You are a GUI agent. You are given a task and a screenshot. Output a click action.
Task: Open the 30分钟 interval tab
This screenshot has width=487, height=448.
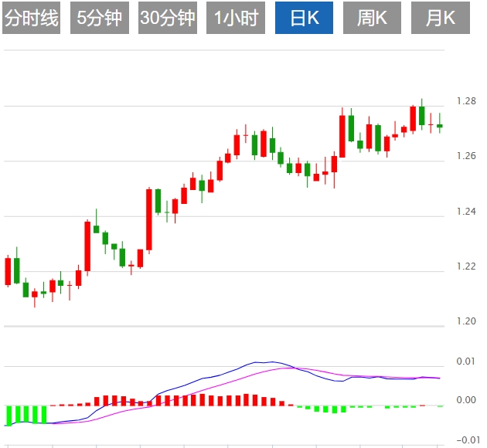tap(168, 18)
